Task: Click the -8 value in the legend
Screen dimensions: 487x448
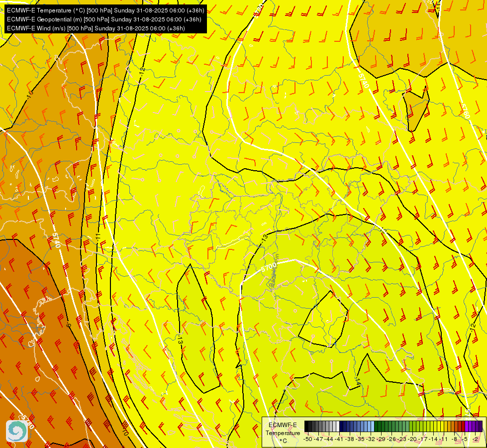Action: (454, 440)
